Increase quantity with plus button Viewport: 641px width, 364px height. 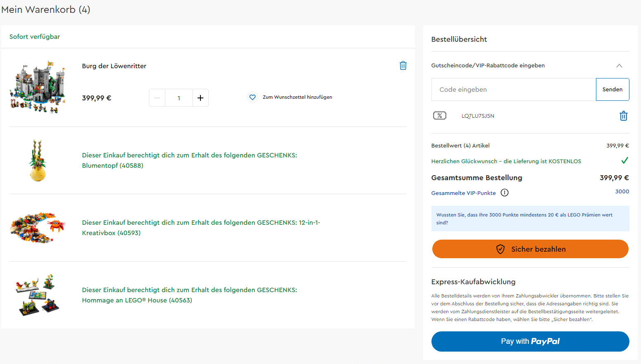[200, 98]
